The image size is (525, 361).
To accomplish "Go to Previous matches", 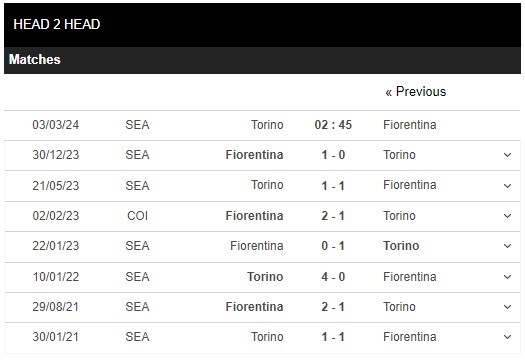I will (x=416, y=91).
